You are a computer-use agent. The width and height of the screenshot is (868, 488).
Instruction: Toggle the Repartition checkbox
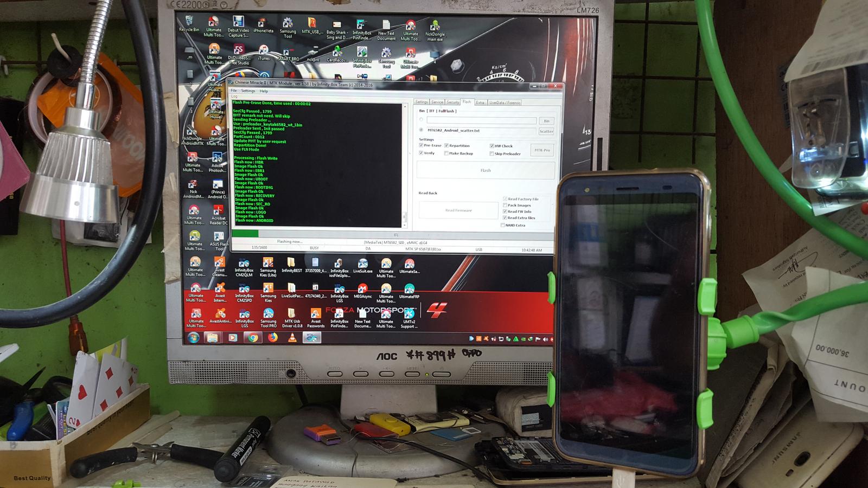point(446,145)
